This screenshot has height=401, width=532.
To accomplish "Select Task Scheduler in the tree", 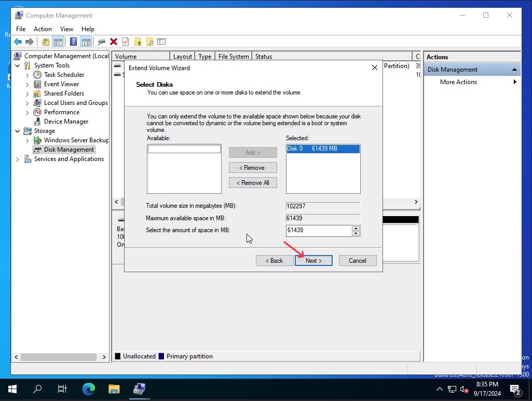I will pyautogui.click(x=64, y=75).
